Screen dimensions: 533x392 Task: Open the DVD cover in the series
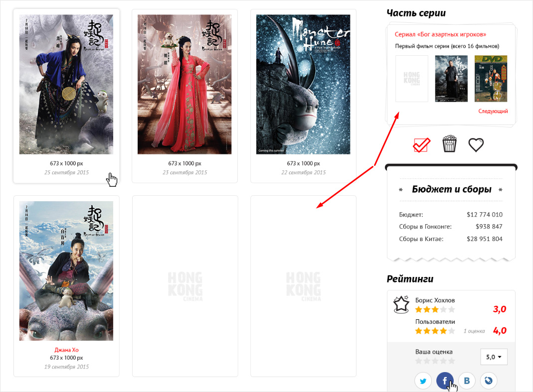click(x=491, y=79)
